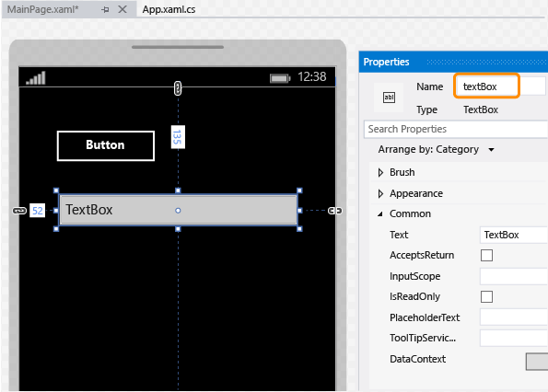The image size is (548, 392).
Task: Expand the Appearance category
Action: (x=380, y=194)
